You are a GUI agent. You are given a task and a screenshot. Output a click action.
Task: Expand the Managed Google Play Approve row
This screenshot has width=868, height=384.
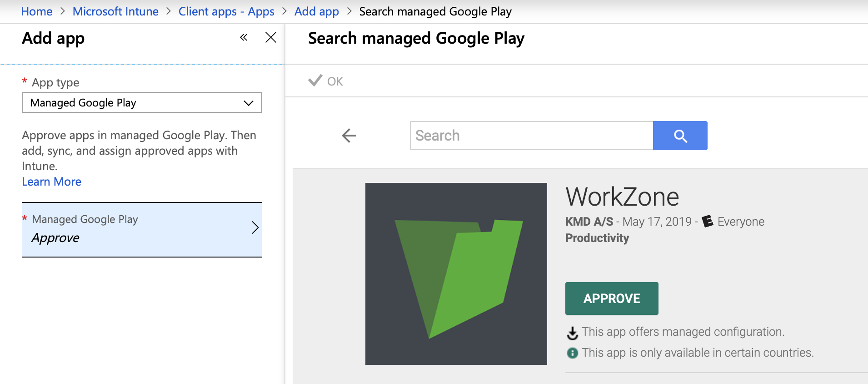[142, 230]
